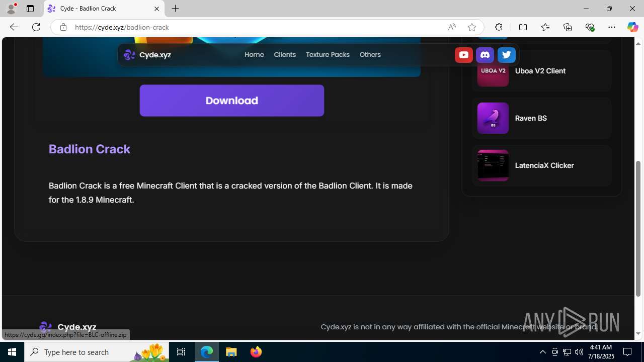
Task: Open the YouTube social icon
Action: pyautogui.click(x=464, y=55)
